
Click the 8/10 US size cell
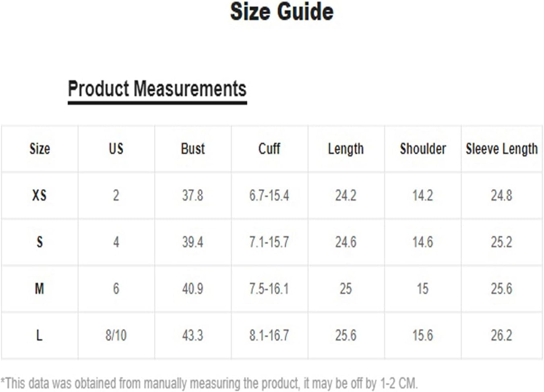pyautogui.click(x=116, y=335)
